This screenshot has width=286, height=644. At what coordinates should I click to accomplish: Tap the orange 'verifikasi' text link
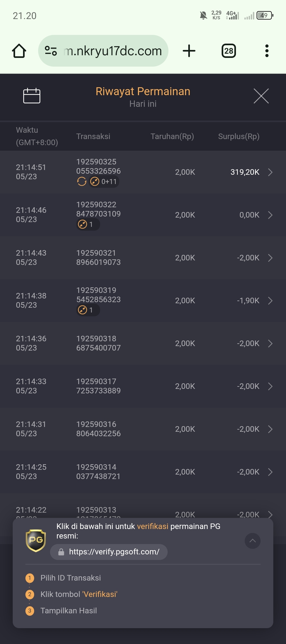pos(153,526)
